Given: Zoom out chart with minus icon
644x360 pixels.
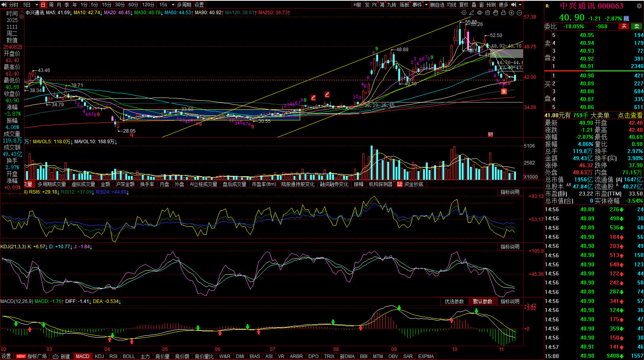Looking at the screenshot, I should 519,13.
